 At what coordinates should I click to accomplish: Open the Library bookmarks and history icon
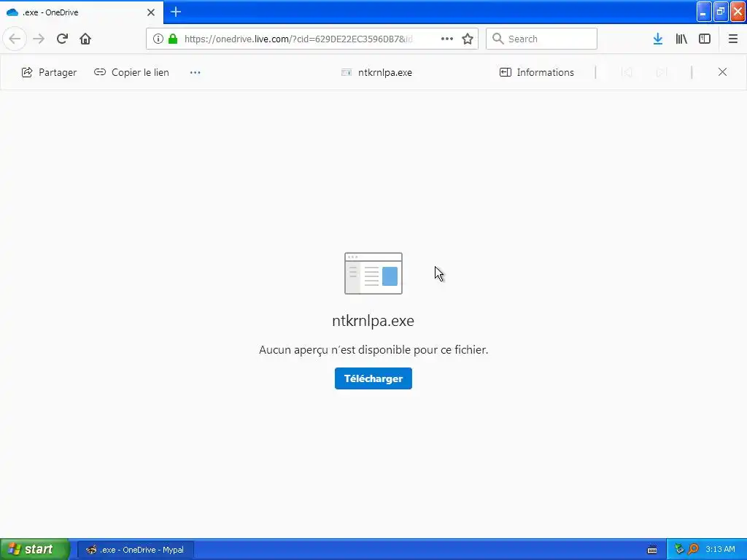point(681,39)
